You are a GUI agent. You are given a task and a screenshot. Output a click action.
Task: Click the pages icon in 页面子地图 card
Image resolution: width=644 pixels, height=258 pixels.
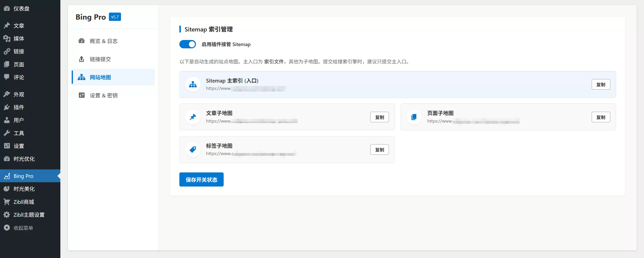[x=414, y=117]
